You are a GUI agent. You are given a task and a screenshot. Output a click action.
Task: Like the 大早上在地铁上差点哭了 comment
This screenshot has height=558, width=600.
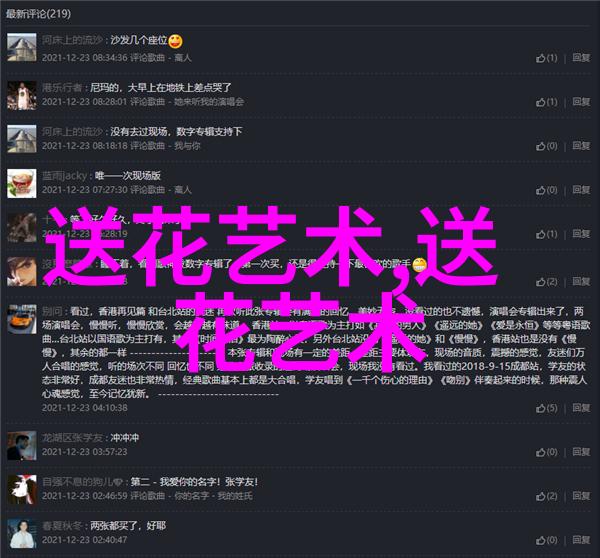coord(546,102)
